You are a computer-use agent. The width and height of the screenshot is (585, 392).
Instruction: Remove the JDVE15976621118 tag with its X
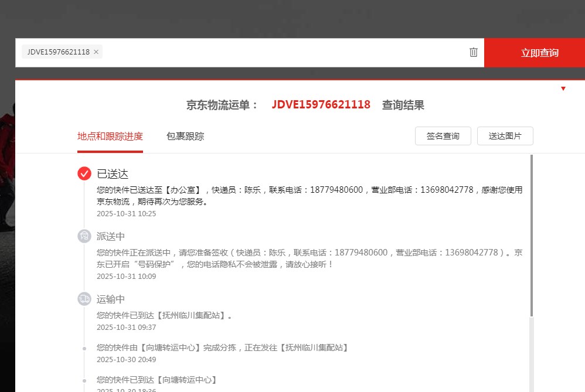click(x=96, y=52)
